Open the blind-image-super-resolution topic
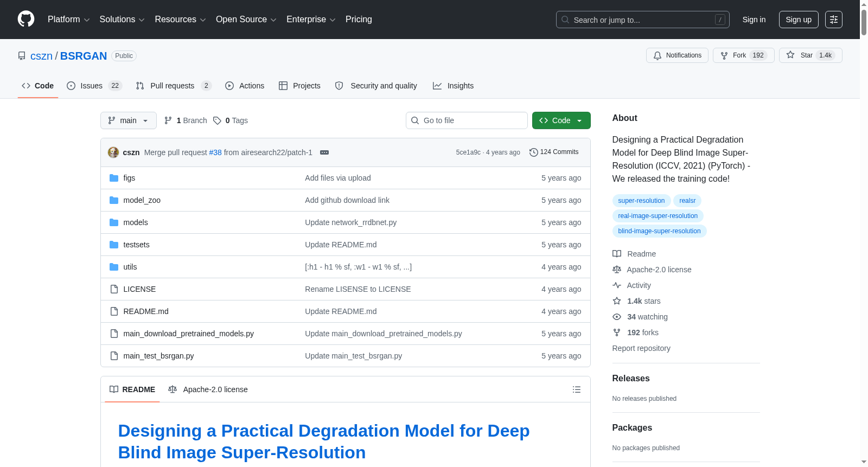Image resolution: width=868 pixels, height=467 pixels. [x=659, y=231]
